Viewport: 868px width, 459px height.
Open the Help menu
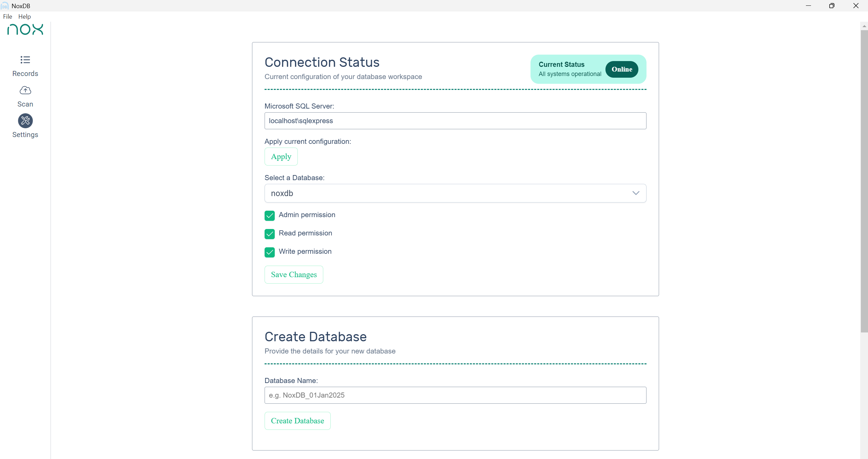pyautogui.click(x=24, y=16)
